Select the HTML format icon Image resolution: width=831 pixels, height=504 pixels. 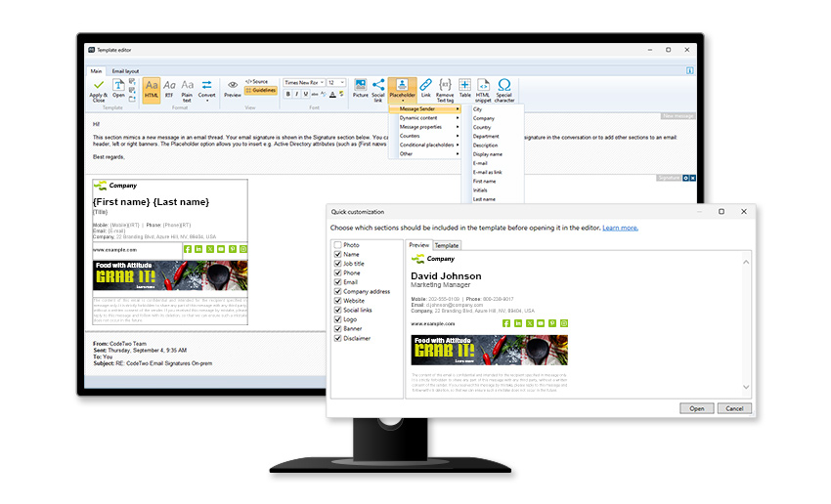tap(152, 89)
